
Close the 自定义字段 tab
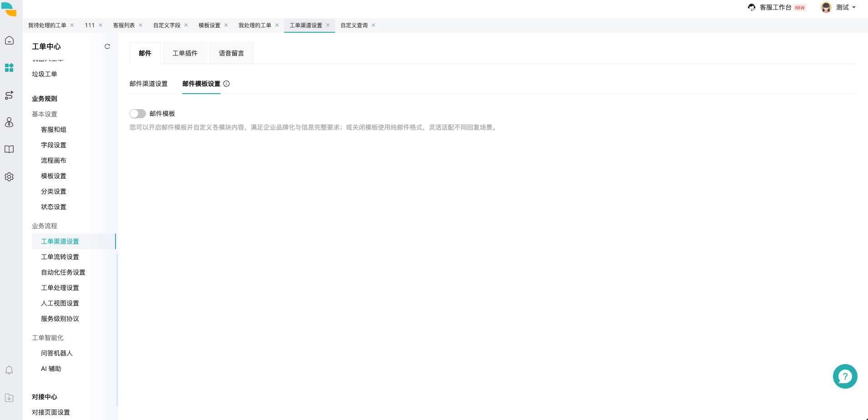pyautogui.click(x=186, y=25)
